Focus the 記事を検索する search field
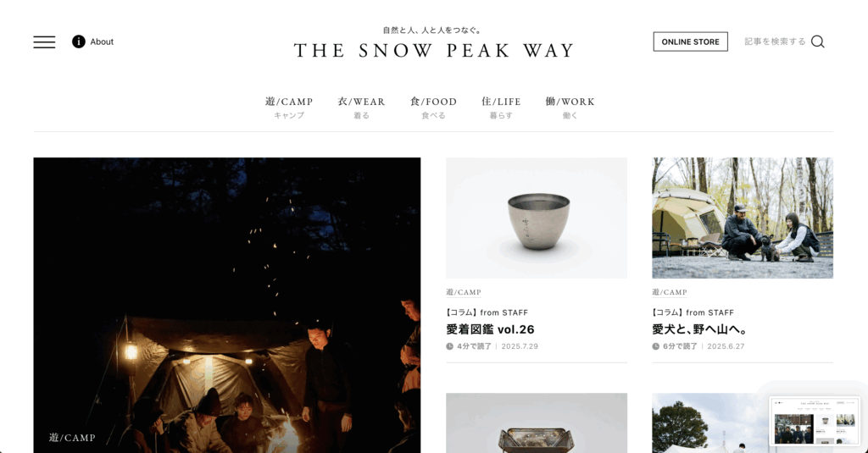Image resolution: width=868 pixels, height=453 pixels. [775, 41]
